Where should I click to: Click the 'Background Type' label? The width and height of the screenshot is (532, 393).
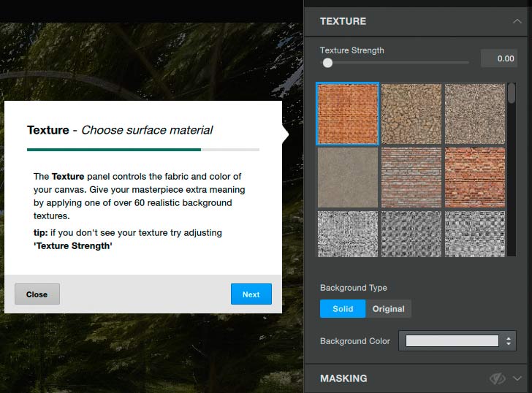tap(353, 288)
